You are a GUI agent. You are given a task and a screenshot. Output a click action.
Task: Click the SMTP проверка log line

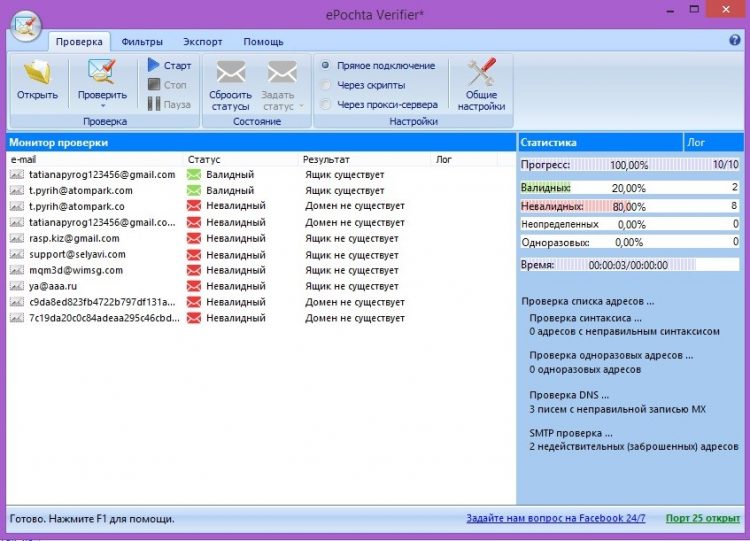pos(571,433)
